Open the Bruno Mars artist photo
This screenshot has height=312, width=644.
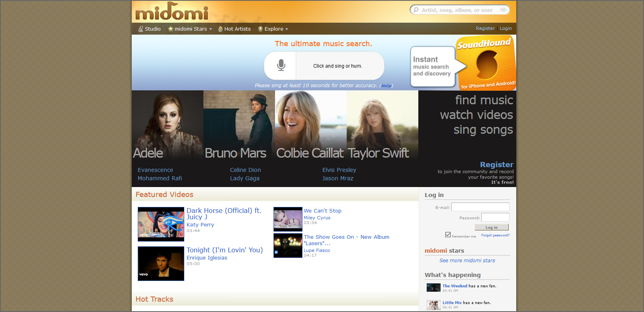pyautogui.click(x=239, y=125)
